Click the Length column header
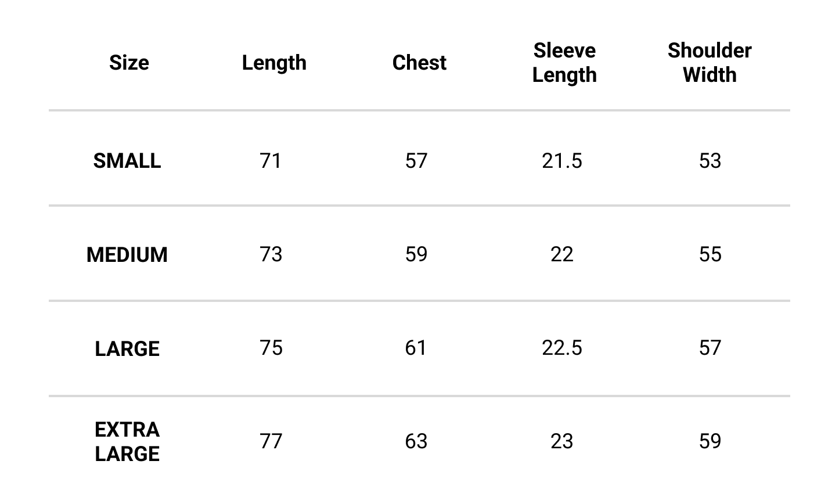839x504 pixels. click(274, 63)
